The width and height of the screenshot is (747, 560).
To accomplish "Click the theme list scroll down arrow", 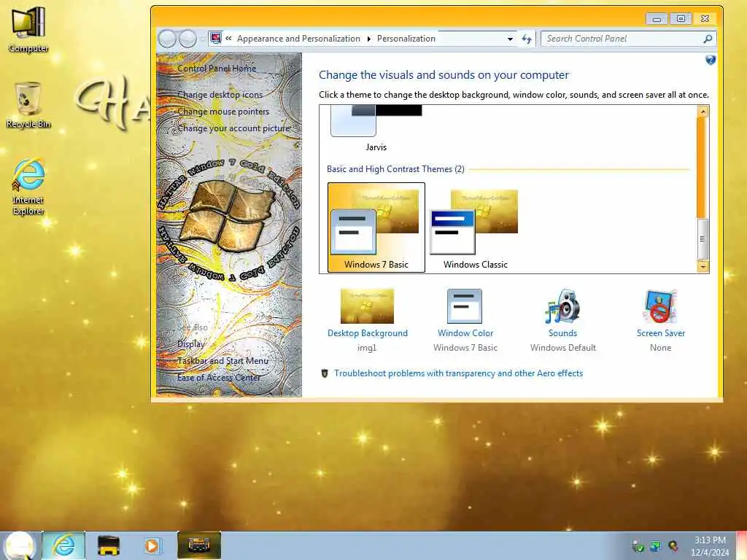I will pos(703,267).
